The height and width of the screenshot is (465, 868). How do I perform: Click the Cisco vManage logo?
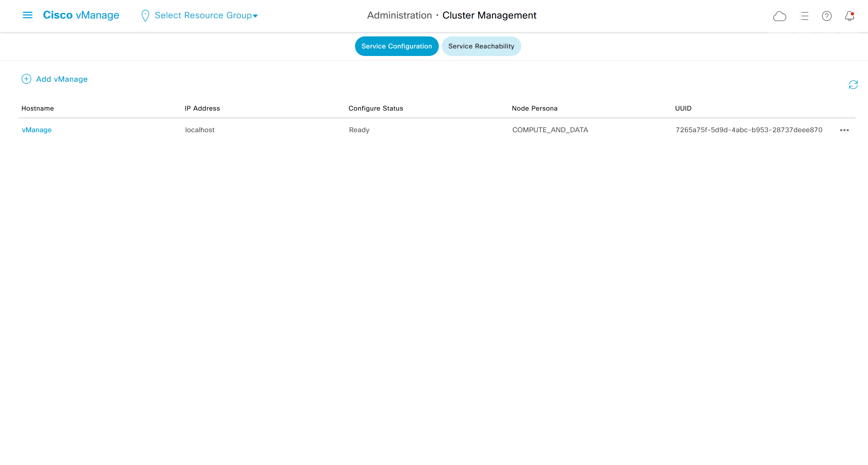pos(81,15)
